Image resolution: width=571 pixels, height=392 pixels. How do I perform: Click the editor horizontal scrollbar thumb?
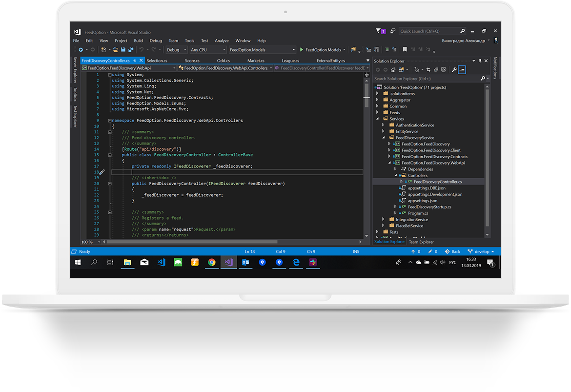pyautogui.click(x=192, y=242)
